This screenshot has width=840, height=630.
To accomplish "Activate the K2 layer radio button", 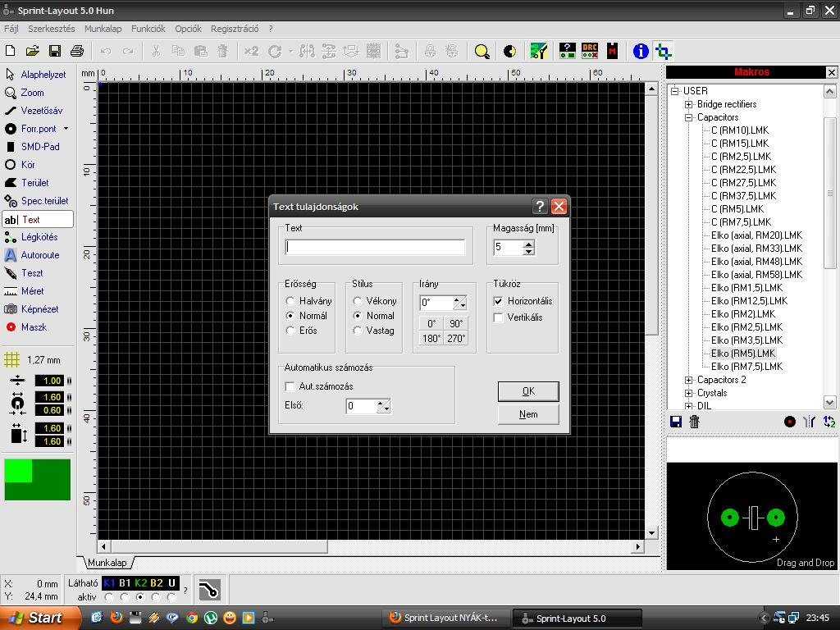I will pos(140,597).
